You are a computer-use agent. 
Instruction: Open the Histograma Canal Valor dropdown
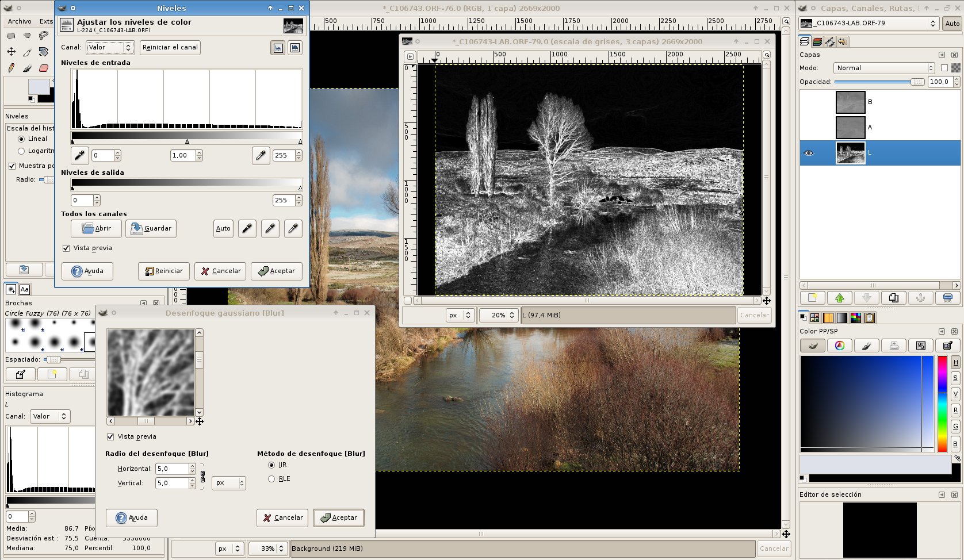coord(49,416)
